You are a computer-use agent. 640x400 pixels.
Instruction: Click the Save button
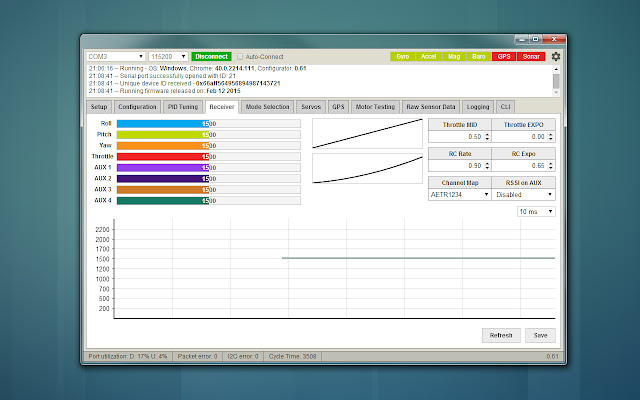(540, 335)
